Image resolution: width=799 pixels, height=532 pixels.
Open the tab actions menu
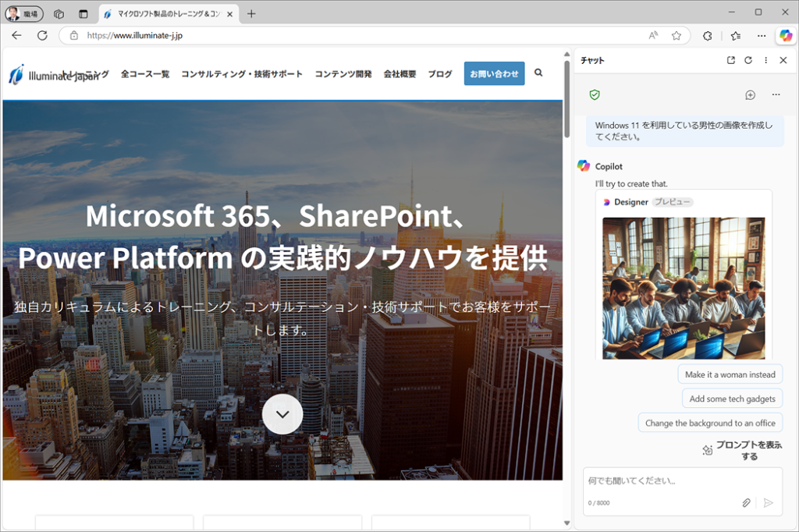tap(83, 13)
